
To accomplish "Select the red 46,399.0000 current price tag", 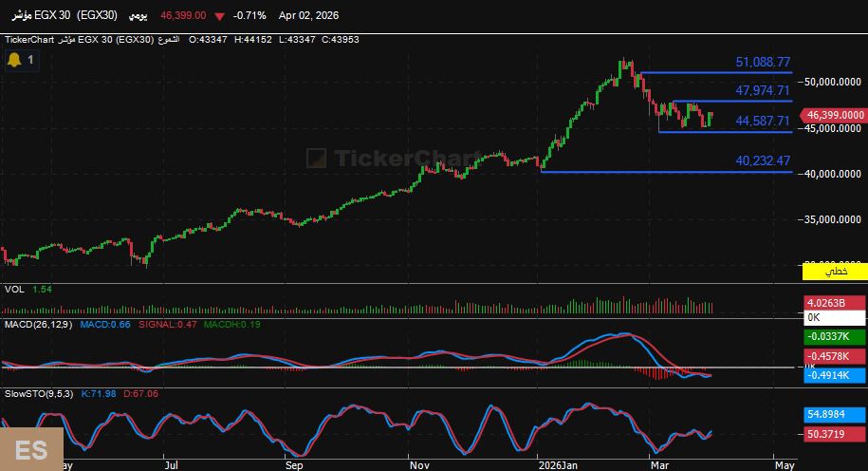I will pos(835,115).
